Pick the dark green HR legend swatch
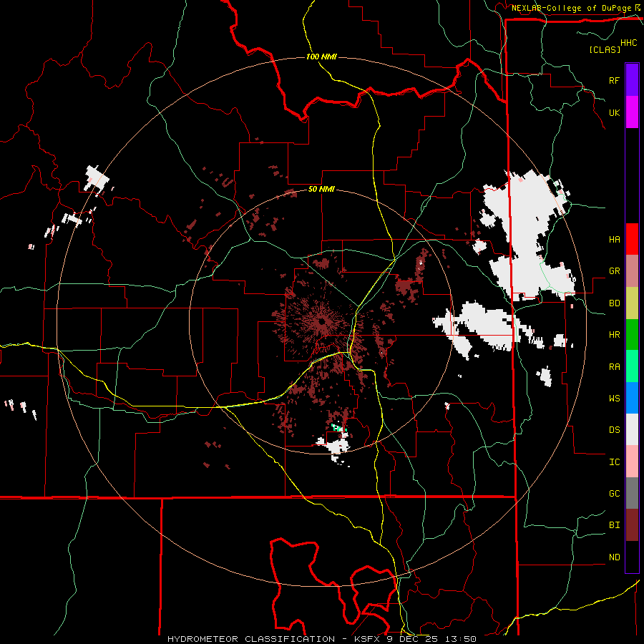Image resolution: width=644 pixels, height=644 pixels. tap(632, 335)
